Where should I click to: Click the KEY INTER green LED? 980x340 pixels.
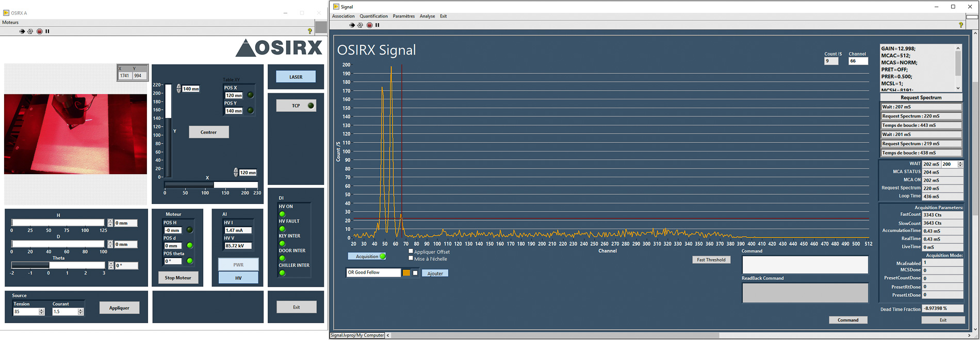coord(282,243)
